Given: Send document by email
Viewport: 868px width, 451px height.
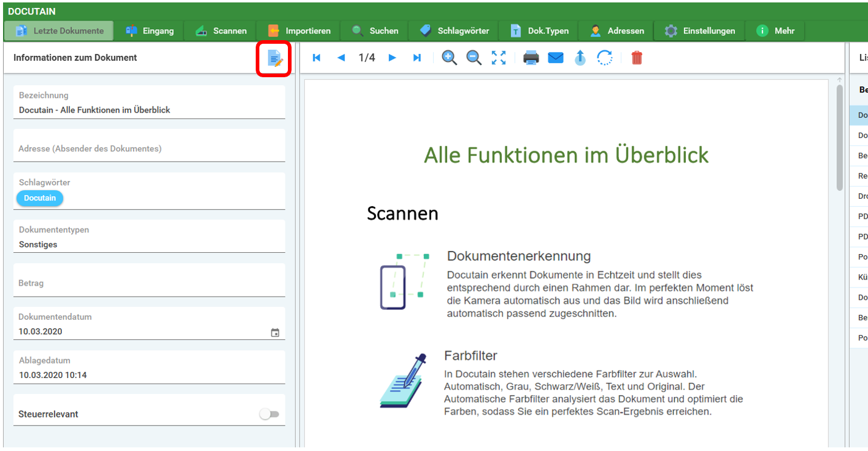Looking at the screenshot, I should point(556,58).
